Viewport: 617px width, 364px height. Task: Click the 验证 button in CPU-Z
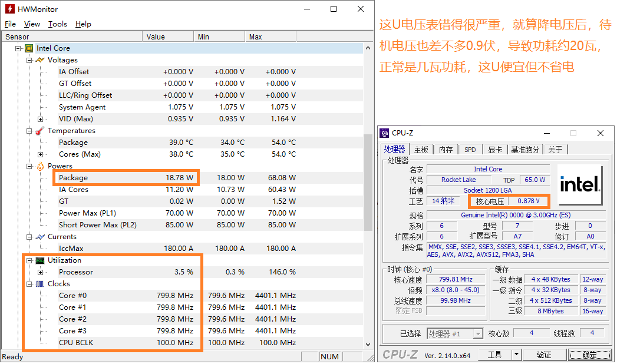pyautogui.click(x=544, y=355)
